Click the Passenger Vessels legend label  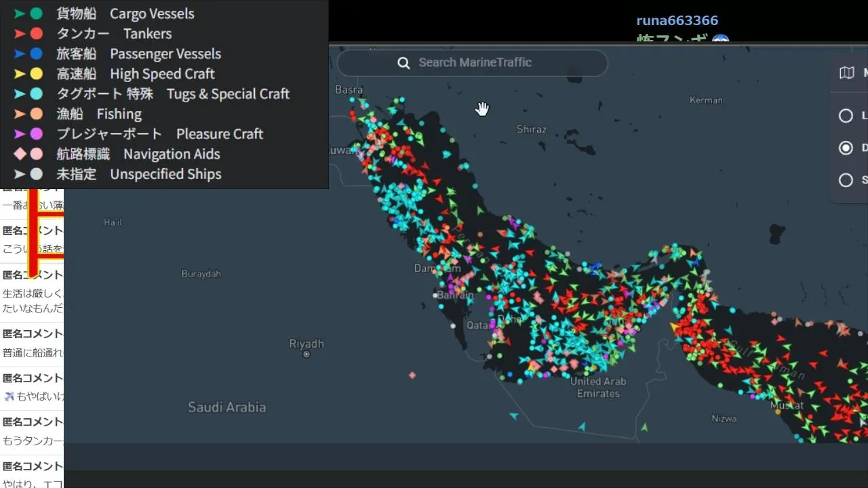coord(138,54)
